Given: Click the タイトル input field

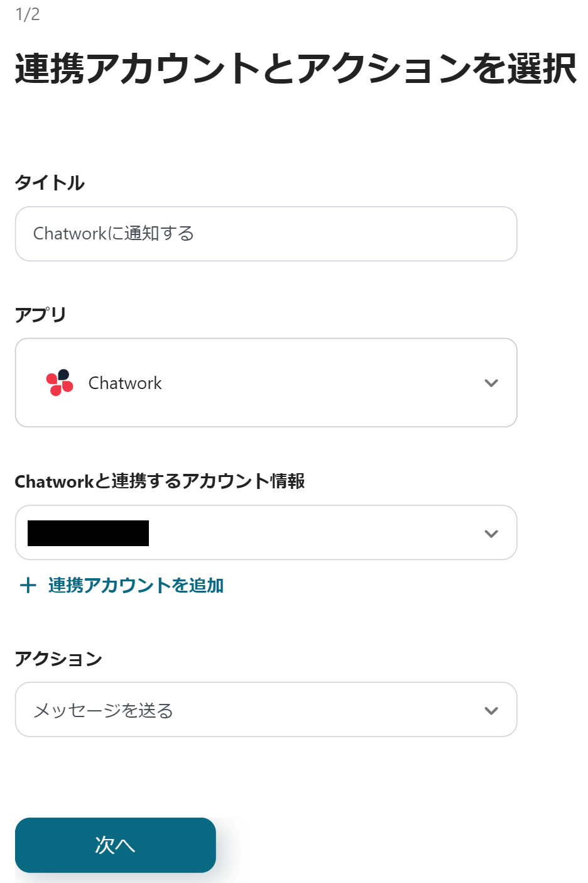Looking at the screenshot, I should pyautogui.click(x=266, y=234).
